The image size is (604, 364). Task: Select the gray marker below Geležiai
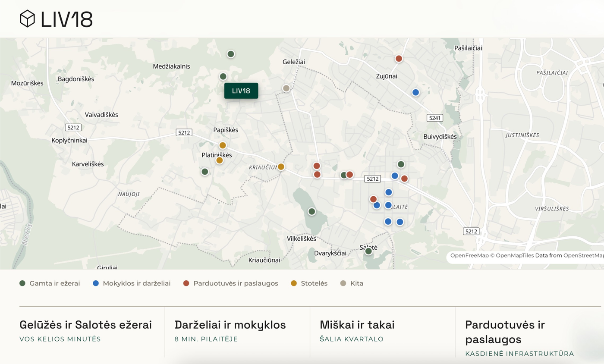[x=286, y=88]
